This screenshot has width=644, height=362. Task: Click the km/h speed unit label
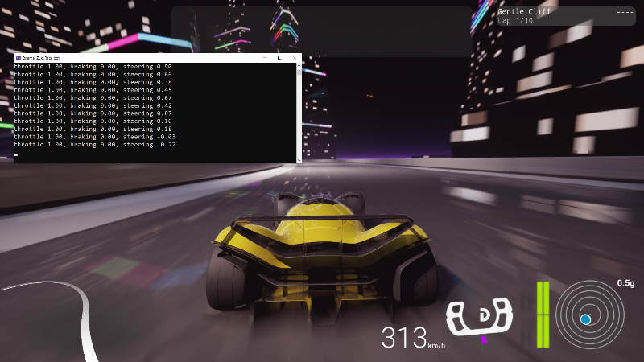tap(436, 345)
